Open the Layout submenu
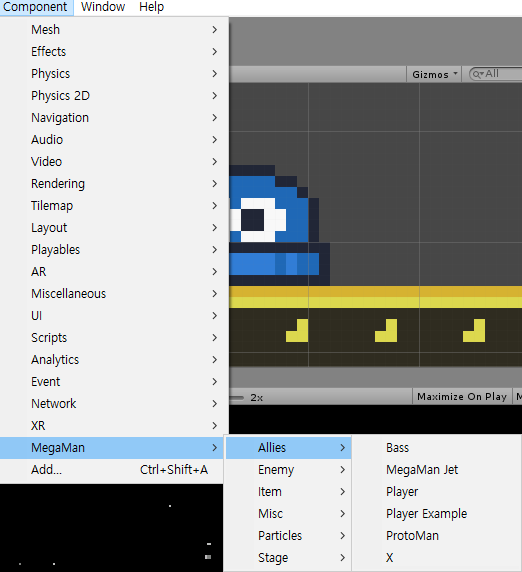This screenshot has height=572, width=522. click(114, 228)
